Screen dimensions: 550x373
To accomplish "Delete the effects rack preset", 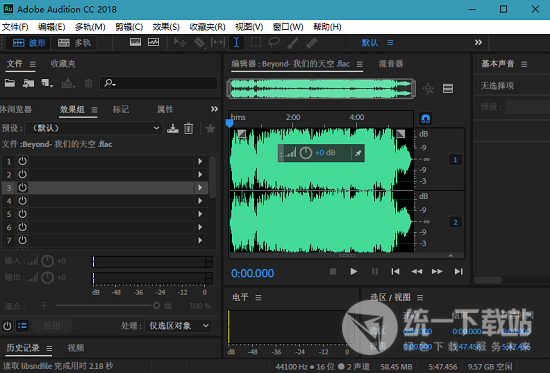I will (x=189, y=128).
